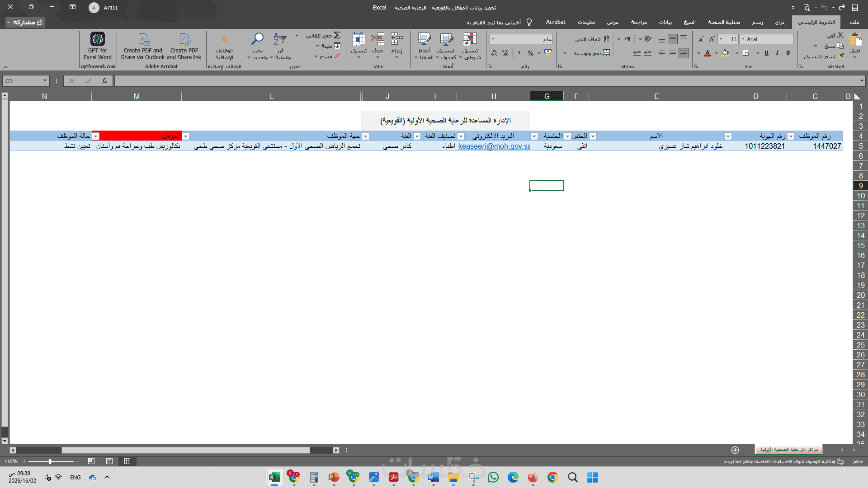Click the percent style button
Viewport: 868px width, 488px height.
[530, 53]
